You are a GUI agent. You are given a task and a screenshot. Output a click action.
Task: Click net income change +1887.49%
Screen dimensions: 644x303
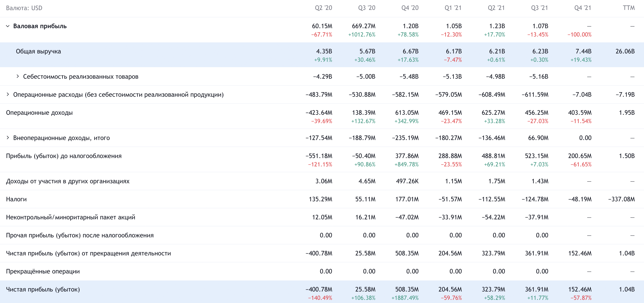(405, 298)
